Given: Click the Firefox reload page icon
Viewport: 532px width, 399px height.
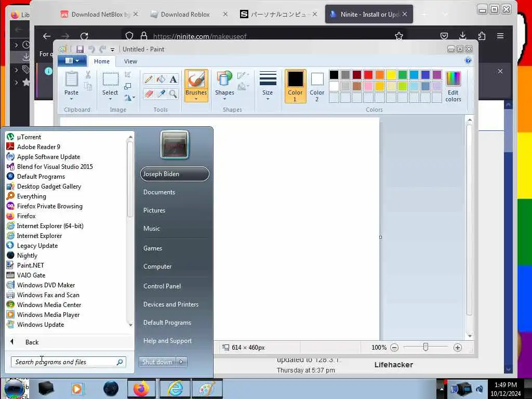Looking at the screenshot, I should (x=84, y=36).
